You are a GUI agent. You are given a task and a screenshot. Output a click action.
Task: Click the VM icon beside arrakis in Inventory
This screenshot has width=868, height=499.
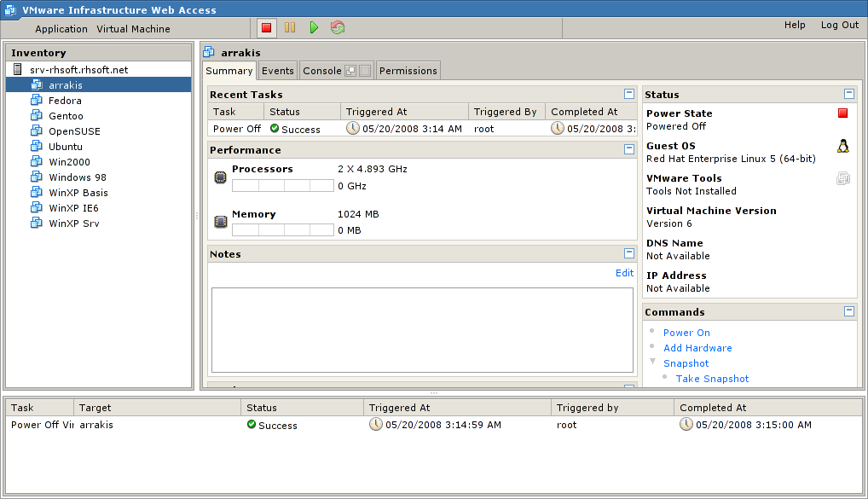pyautogui.click(x=37, y=84)
